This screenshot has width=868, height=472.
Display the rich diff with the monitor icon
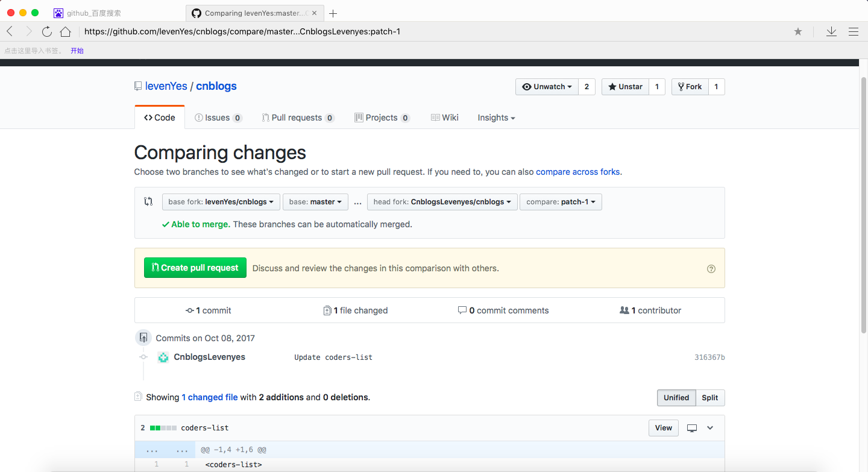[x=692, y=428]
